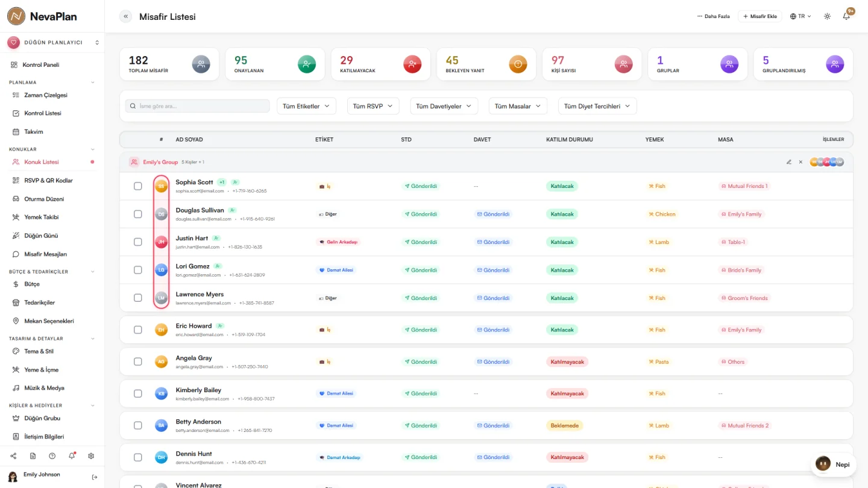Viewport: 868px width, 488px height.
Task: Collapse the sidebar with the double-chevron button
Action: click(x=126, y=16)
